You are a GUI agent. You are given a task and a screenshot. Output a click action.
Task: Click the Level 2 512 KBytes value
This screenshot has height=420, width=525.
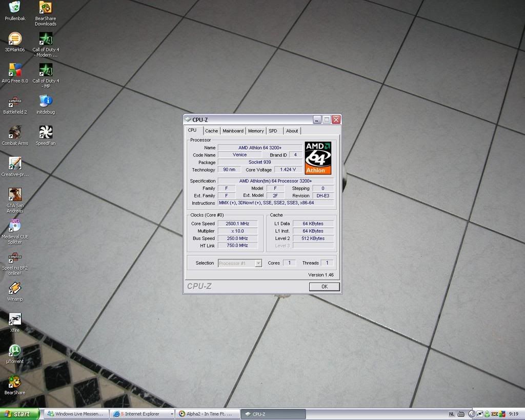point(313,238)
